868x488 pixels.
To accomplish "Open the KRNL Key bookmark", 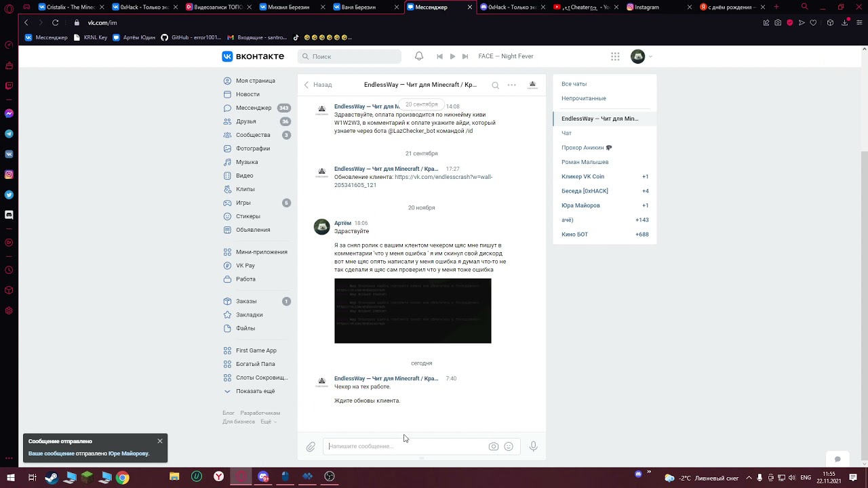I will [90, 37].
